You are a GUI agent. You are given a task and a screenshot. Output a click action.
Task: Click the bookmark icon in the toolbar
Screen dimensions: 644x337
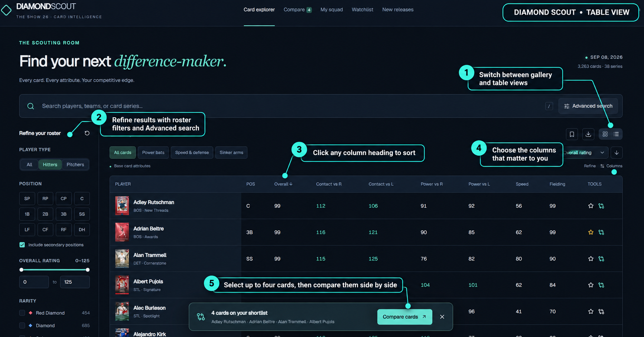pos(572,134)
